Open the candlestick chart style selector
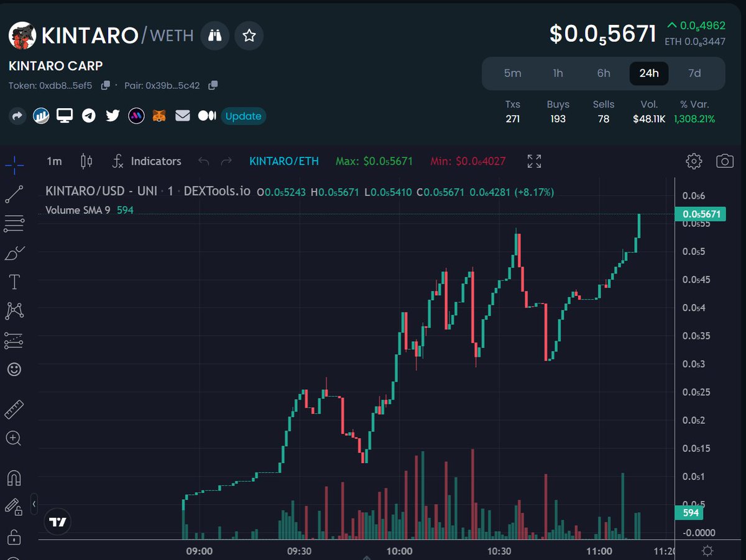746x560 pixels. 86,162
